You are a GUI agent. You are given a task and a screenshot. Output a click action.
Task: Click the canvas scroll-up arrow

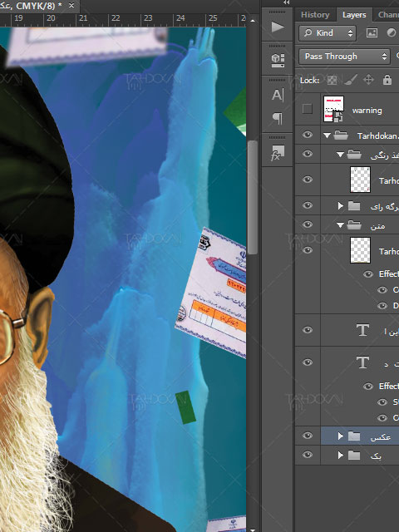(x=253, y=21)
